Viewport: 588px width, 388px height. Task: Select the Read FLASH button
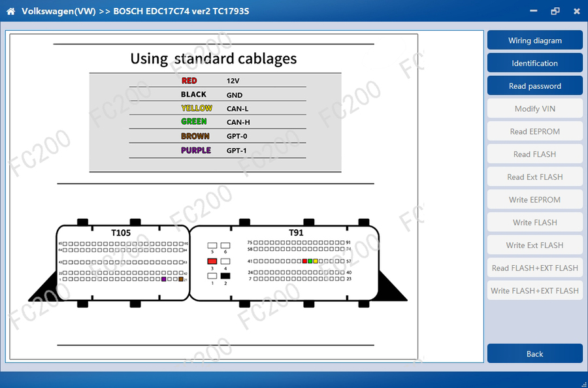(x=534, y=154)
